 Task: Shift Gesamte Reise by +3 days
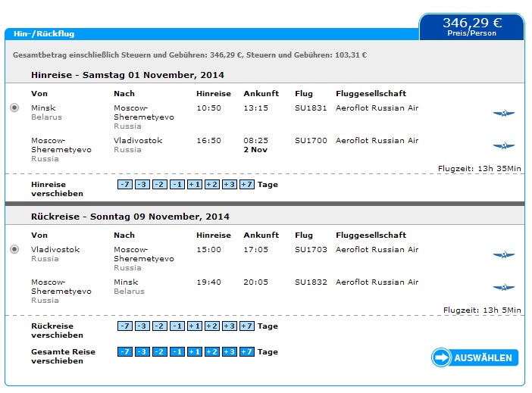[230, 352]
